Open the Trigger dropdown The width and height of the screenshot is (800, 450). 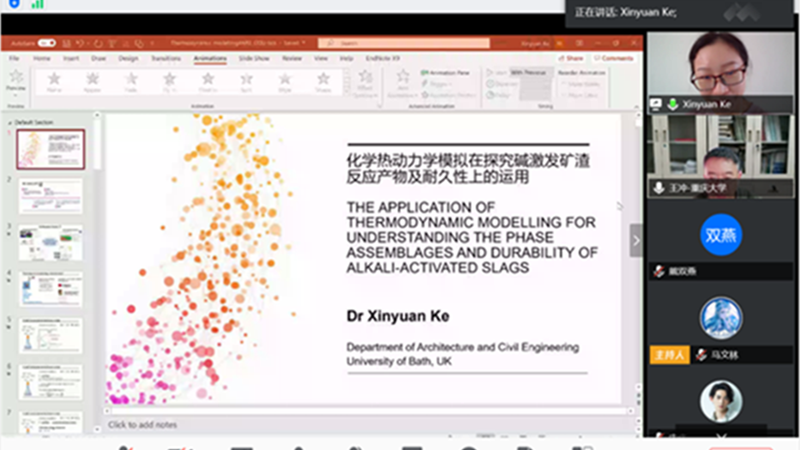point(437,84)
